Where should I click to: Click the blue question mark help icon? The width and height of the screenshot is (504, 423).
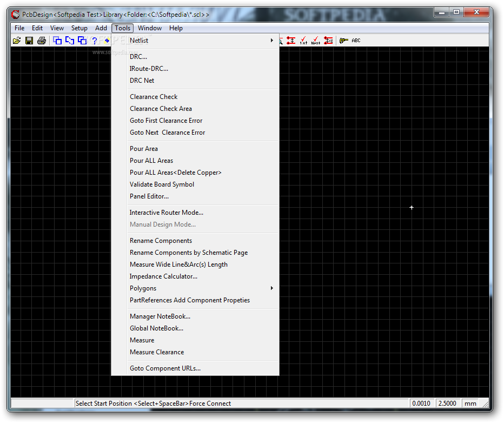95,41
